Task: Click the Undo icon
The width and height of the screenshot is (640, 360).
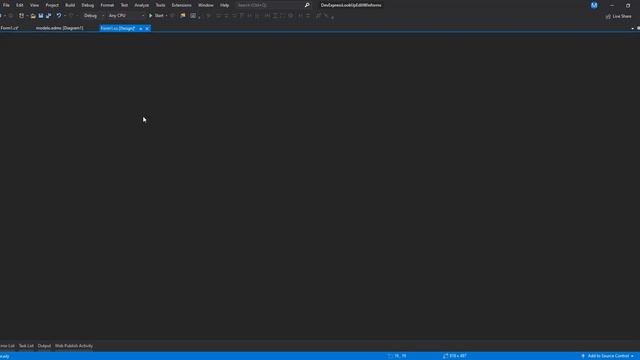Action: click(59, 16)
